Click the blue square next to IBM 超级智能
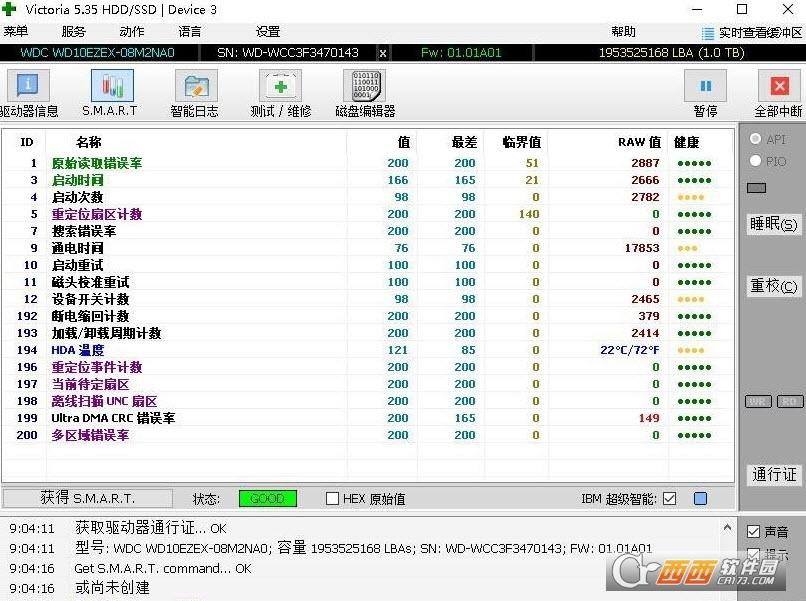This screenshot has height=601, width=806. coord(700,499)
